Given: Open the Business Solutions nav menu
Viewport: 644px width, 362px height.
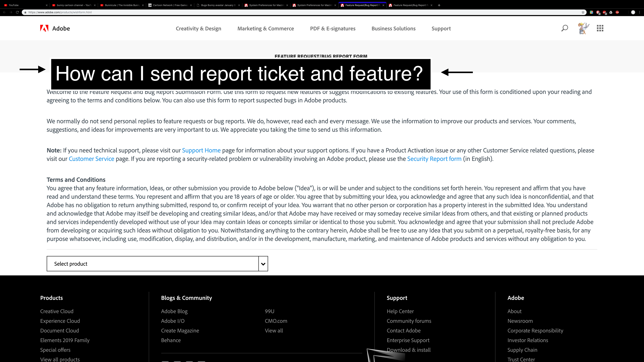Looking at the screenshot, I should tap(393, 28).
